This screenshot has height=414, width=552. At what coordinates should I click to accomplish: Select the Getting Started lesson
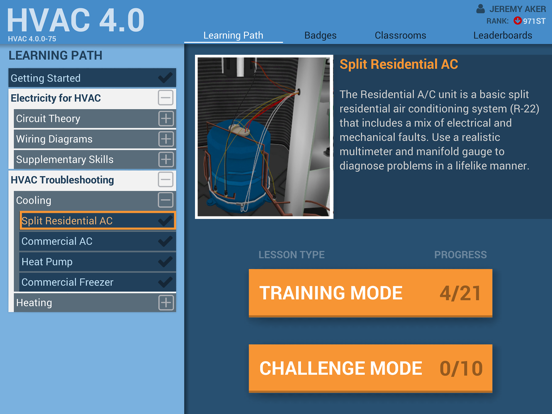92,78
